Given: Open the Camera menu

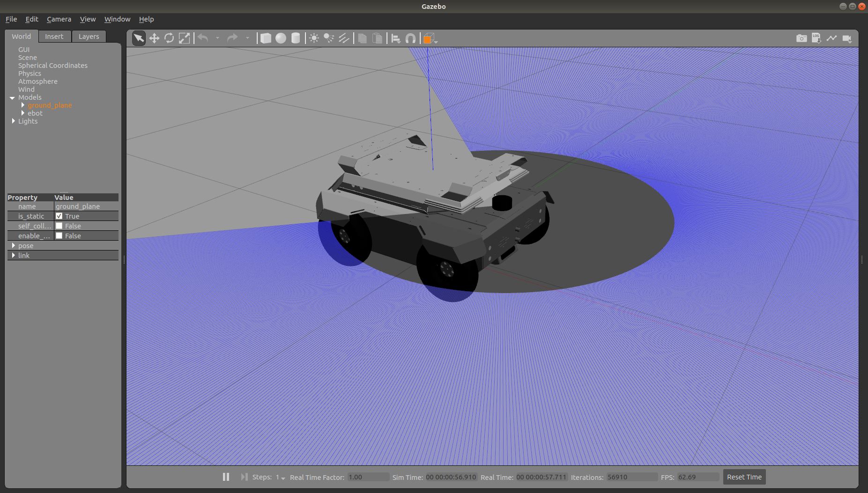Looking at the screenshot, I should tap(59, 19).
